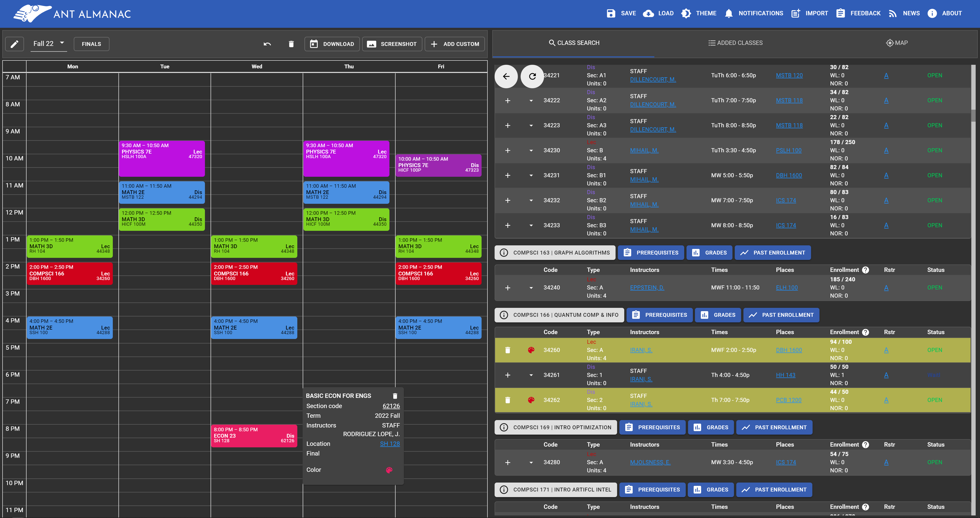
Task: Open instructor link EPPSTEIN, D.
Action: click(x=647, y=288)
